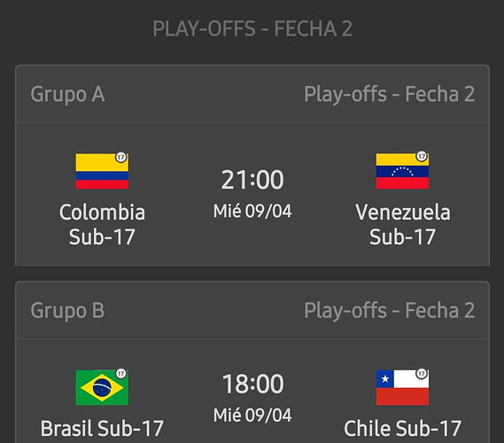Screen dimensions: 504x443
Task: Tap the PLAY-OFFS - FECHA 2 section title
Action: [252, 28]
